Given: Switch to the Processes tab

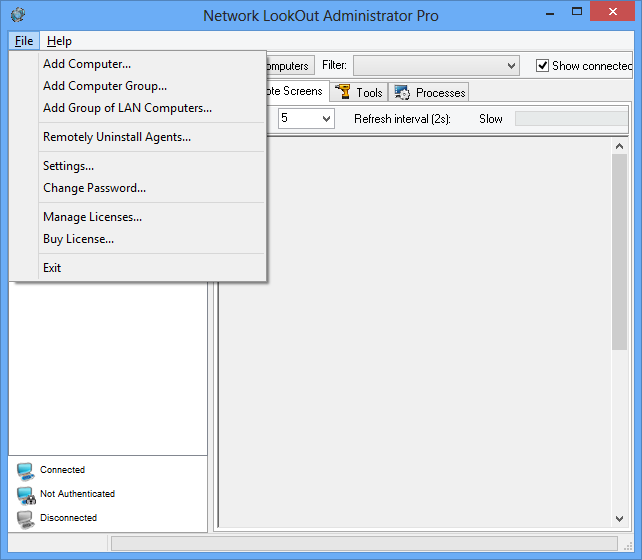Looking at the screenshot, I should pos(430,92).
